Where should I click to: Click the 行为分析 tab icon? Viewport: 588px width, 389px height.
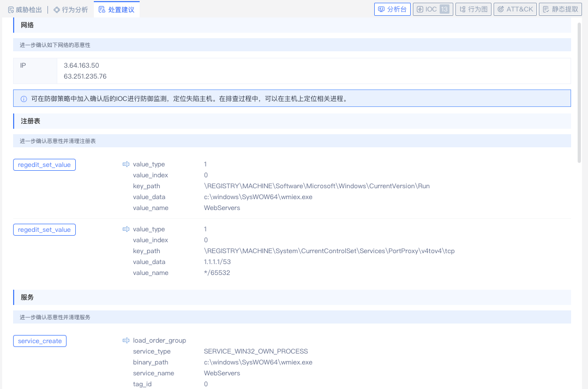pos(57,10)
